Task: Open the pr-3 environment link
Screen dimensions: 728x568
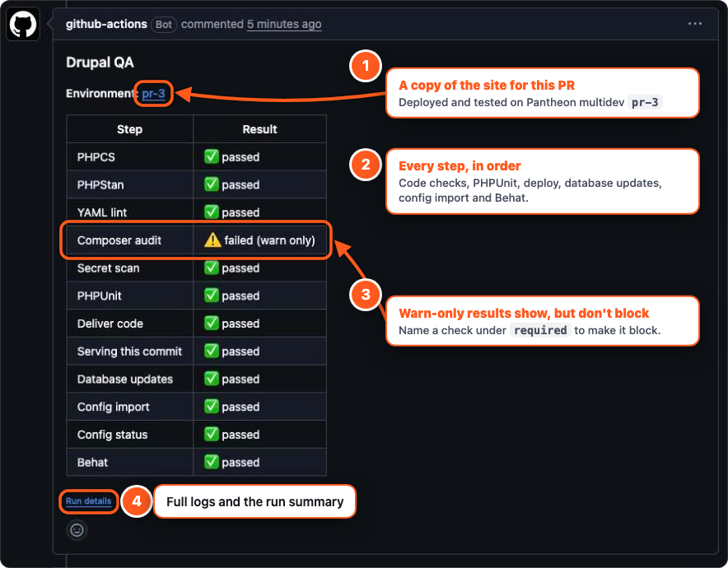Action: click(153, 93)
